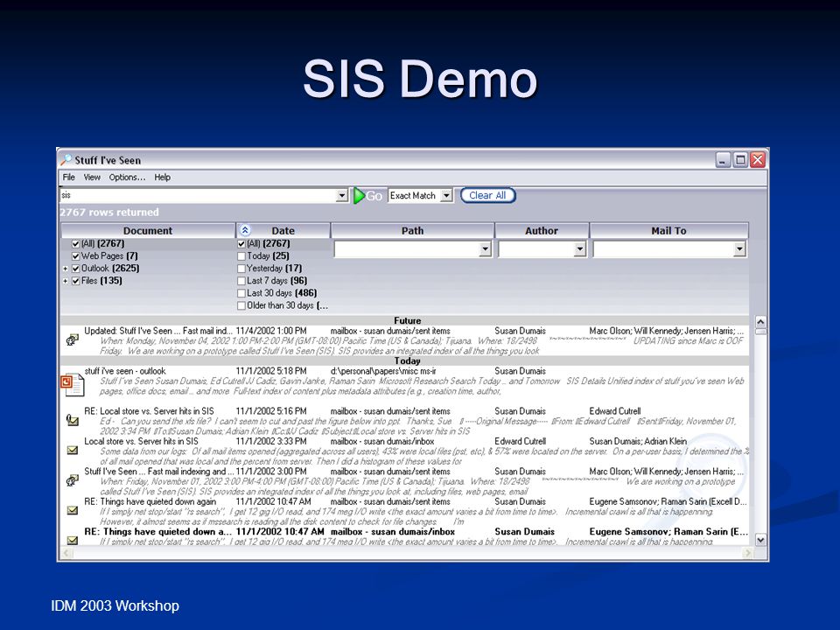This screenshot has width=840, height=630.
Task: Click envelope icon of 10:47 AM sent items message
Action: (73, 510)
